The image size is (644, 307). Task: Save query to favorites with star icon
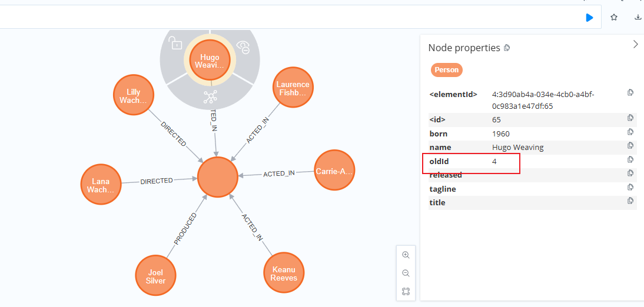(614, 17)
